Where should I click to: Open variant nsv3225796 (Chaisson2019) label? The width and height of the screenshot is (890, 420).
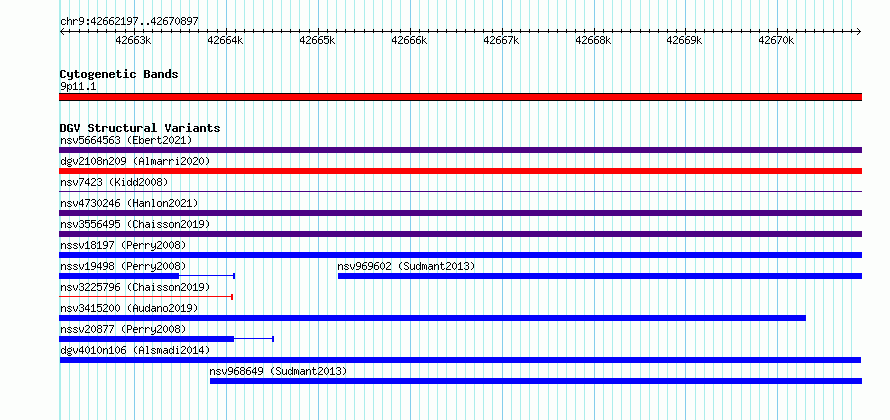pyautogui.click(x=135, y=287)
